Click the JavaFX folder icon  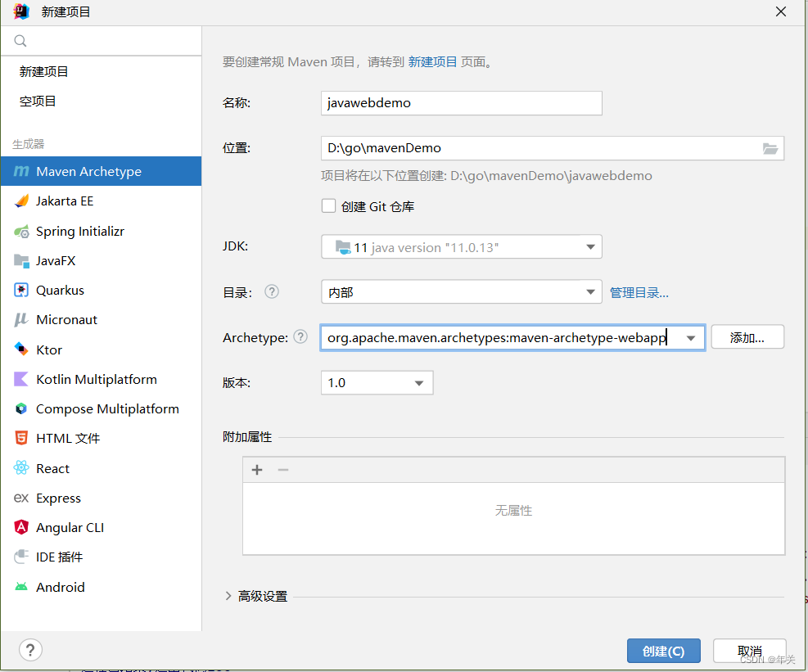pos(21,261)
